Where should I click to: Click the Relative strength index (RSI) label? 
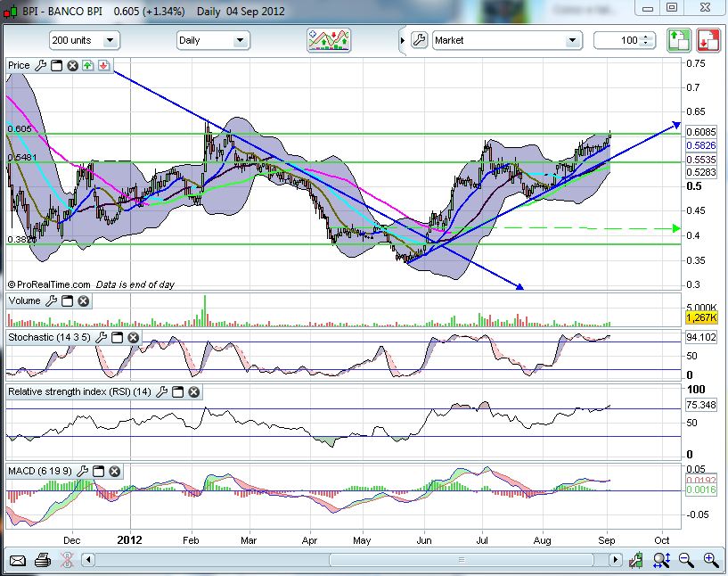click(x=79, y=392)
